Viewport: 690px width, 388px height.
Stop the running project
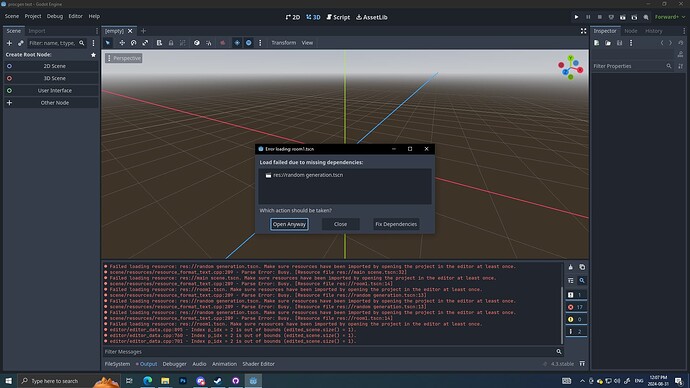pos(599,17)
